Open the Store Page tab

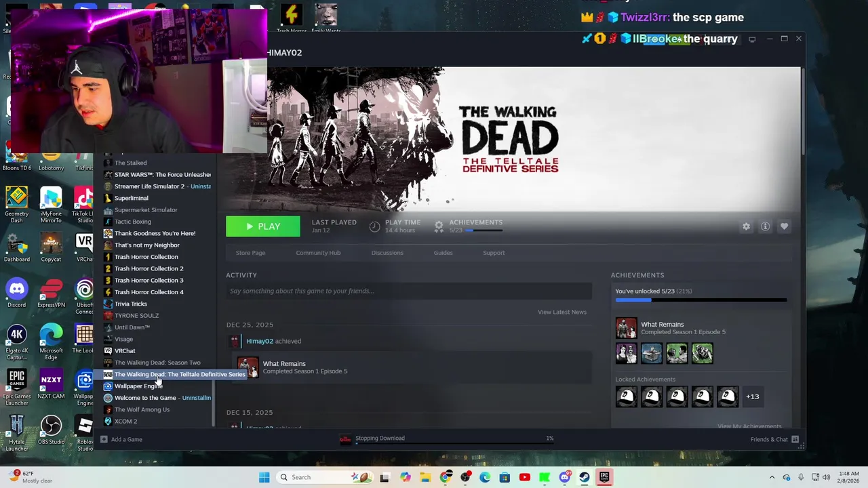(x=250, y=253)
